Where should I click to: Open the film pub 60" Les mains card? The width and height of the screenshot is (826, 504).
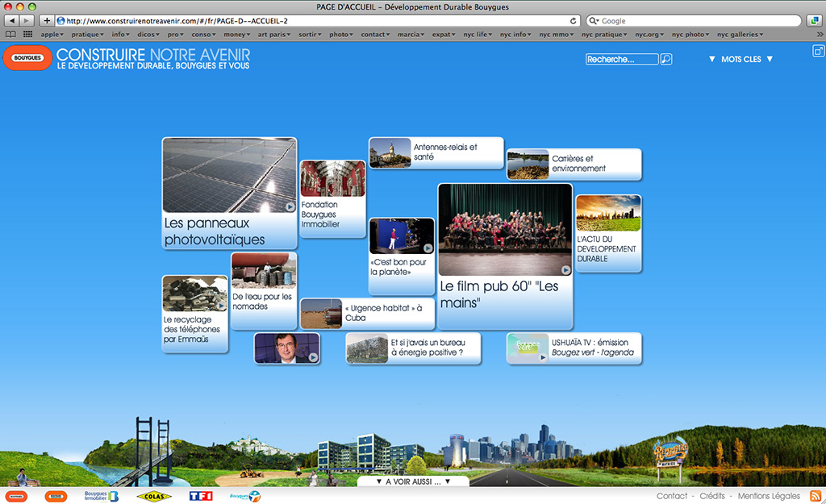pos(505,256)
